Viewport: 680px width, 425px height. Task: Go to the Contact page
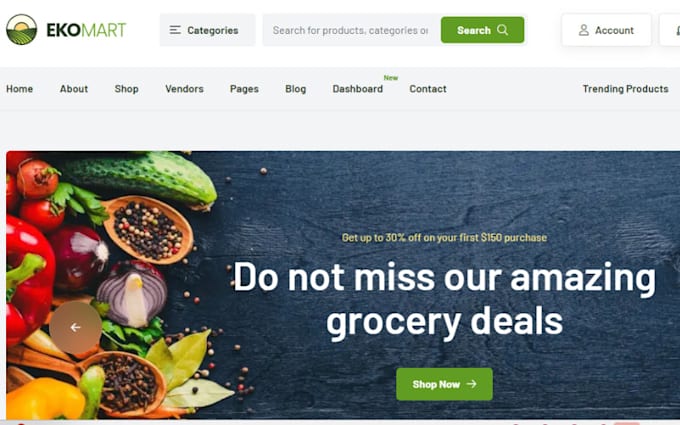click(428, 89)
